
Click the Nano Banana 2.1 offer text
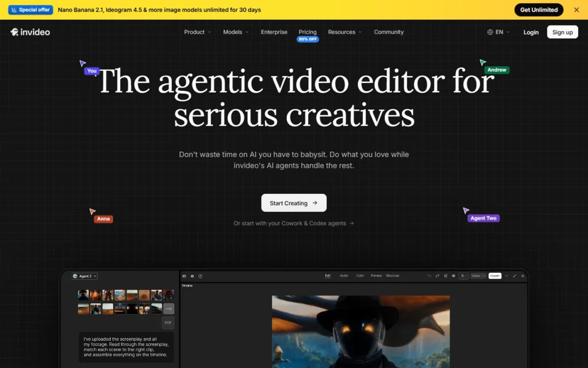point(159,10)
